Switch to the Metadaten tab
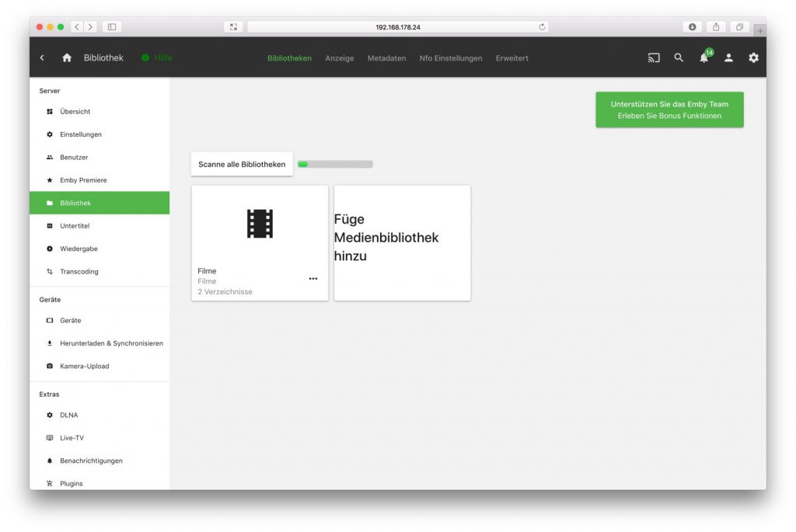Screen dimensions: 796x532 click(387, 58)
